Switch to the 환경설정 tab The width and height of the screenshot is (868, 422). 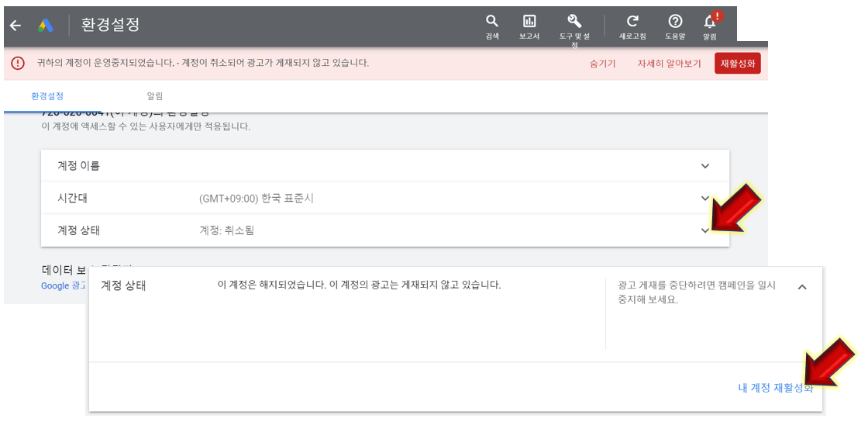pyautogui.click(x=47, y=96)
